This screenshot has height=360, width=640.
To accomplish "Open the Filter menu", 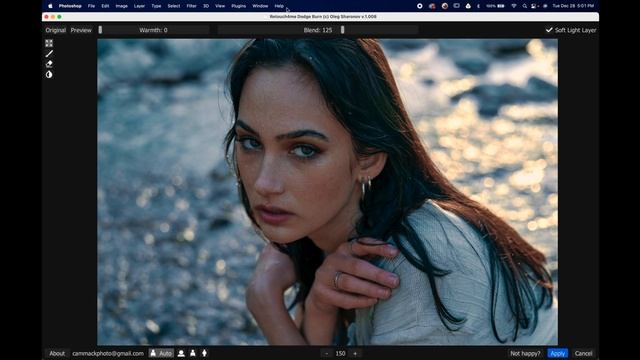I will (x=191, y=6).
